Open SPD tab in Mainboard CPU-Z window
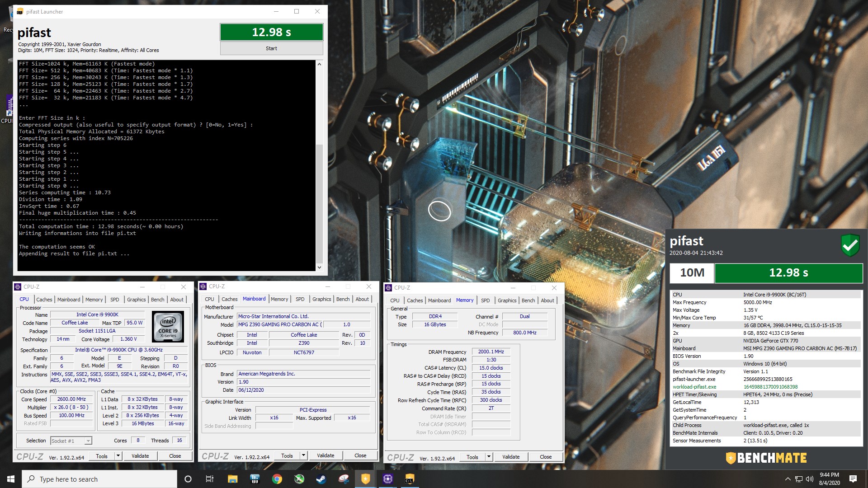Screen dimensions: 868x488 (x=300, y=299)
